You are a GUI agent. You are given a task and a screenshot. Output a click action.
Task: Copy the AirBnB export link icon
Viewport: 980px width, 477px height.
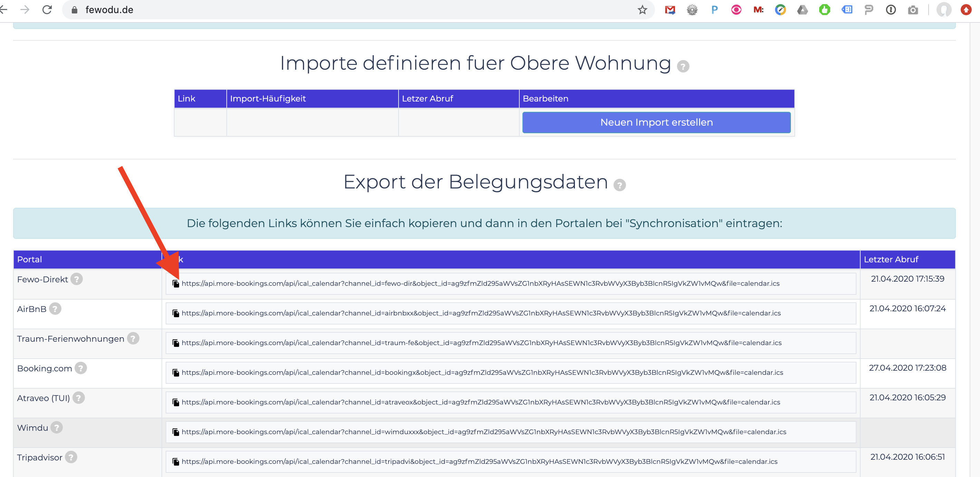coord(176,313)
